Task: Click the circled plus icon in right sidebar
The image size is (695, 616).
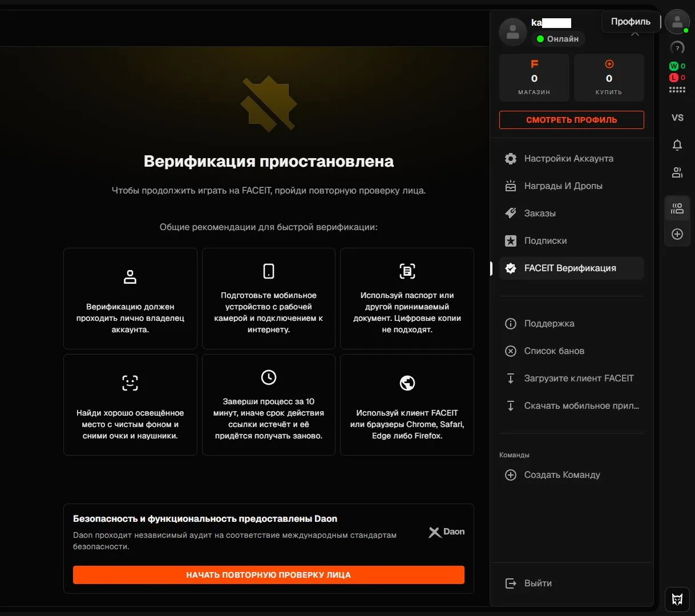Action: pos(677,234)
